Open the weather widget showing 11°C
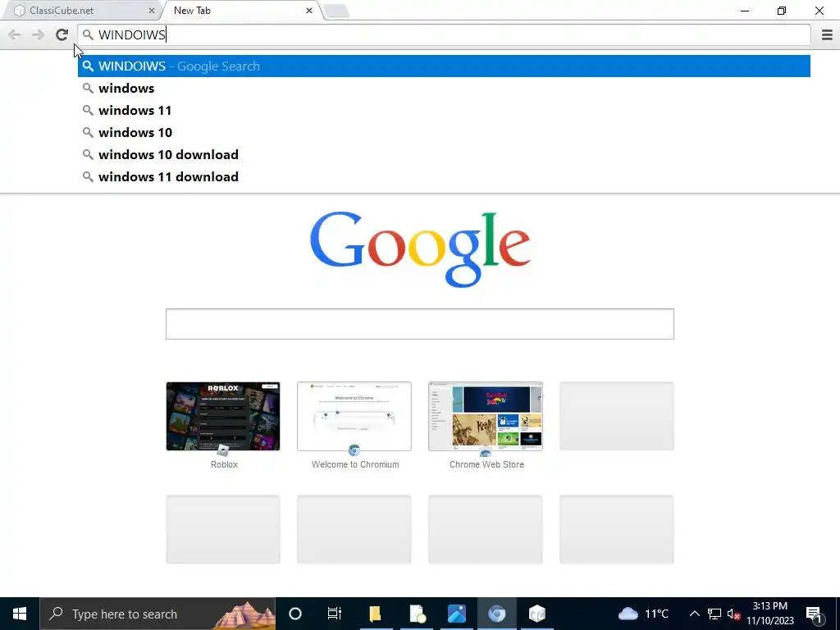840x630 pixels. (x=643, y=614)
